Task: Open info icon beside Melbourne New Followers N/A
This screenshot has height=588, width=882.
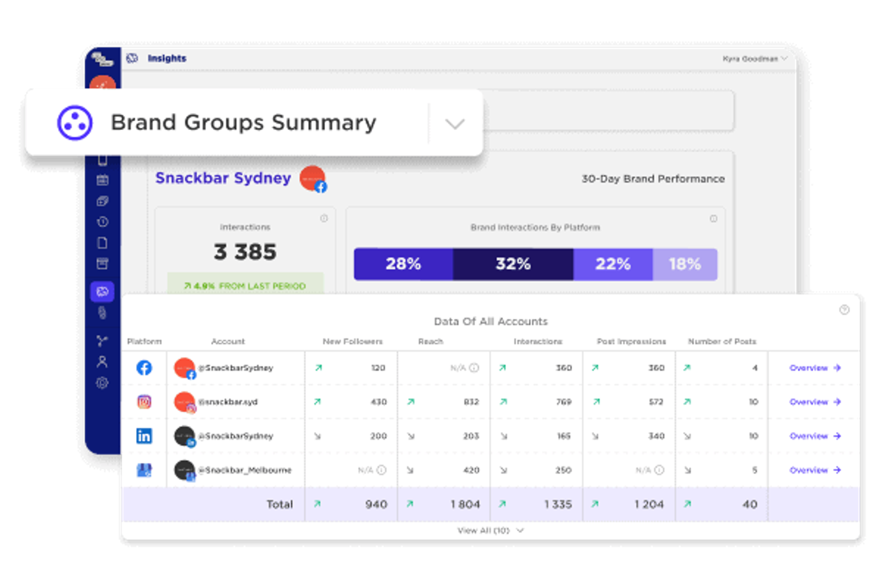Action: pos(381,470)
